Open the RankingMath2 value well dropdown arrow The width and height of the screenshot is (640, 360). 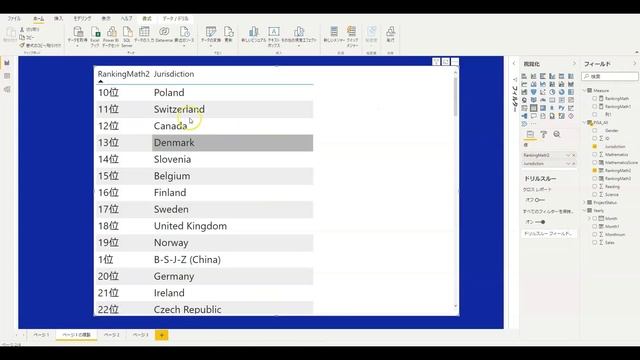click(568, 156)
